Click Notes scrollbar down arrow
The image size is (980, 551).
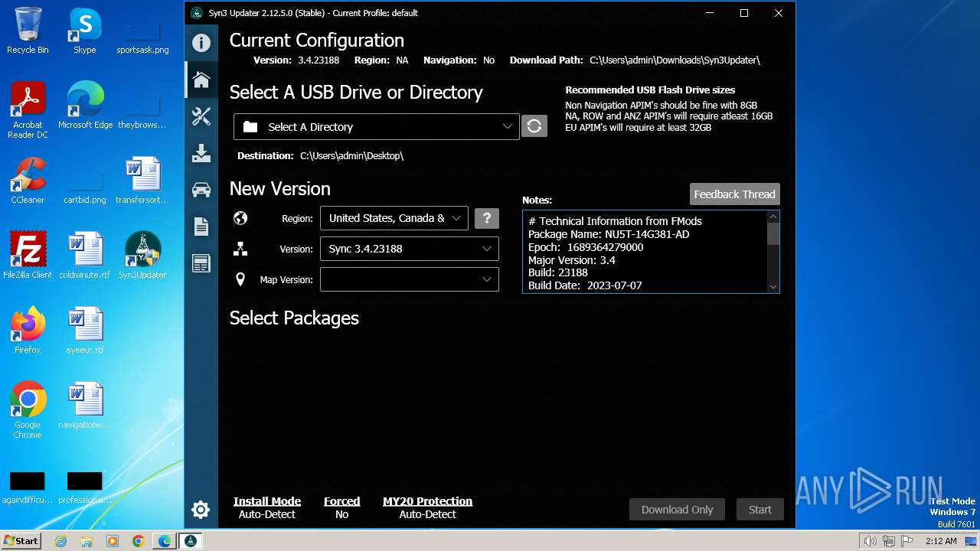click(x=773, y=286)
